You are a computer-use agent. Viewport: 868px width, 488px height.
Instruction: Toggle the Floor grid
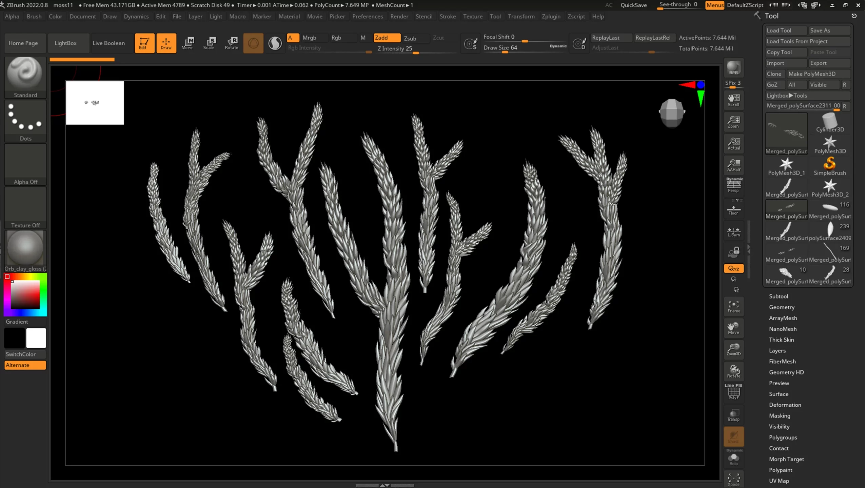pyautogui.click(x=733, y=208)
